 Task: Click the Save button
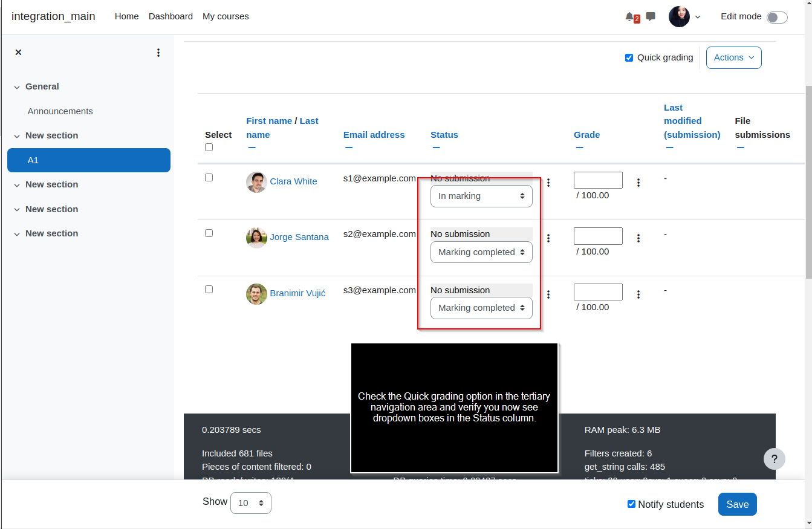(x=738, y=504)
